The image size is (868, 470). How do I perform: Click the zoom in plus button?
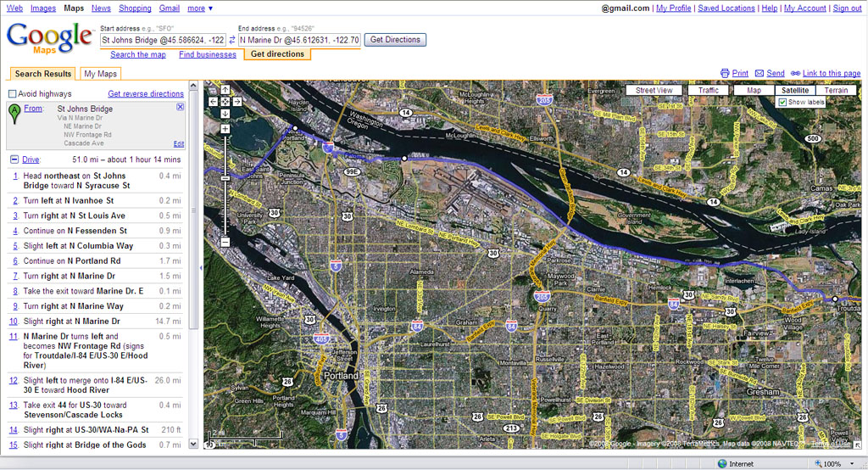pyautogui.click(x=225, y=129)
